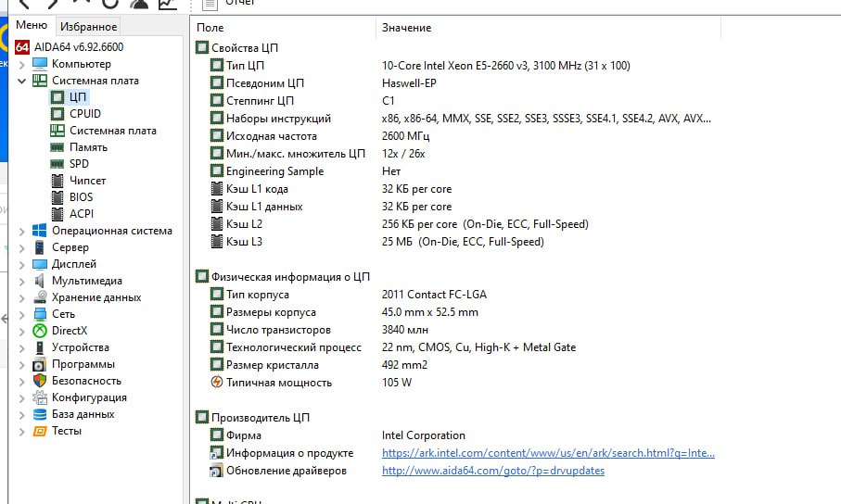Select the Псевдоним ЦП row
841x504 pixels.
tap(265, 83)
